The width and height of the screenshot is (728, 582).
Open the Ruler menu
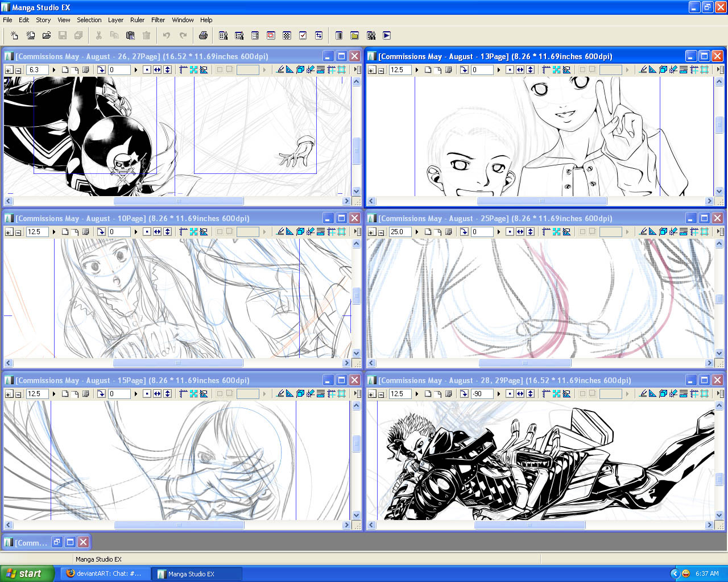137,20
